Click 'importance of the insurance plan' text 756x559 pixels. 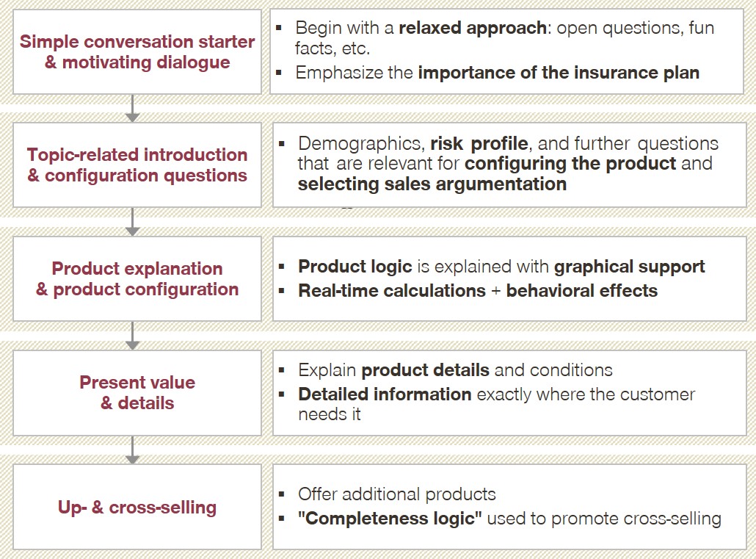[x=559, y=73]
